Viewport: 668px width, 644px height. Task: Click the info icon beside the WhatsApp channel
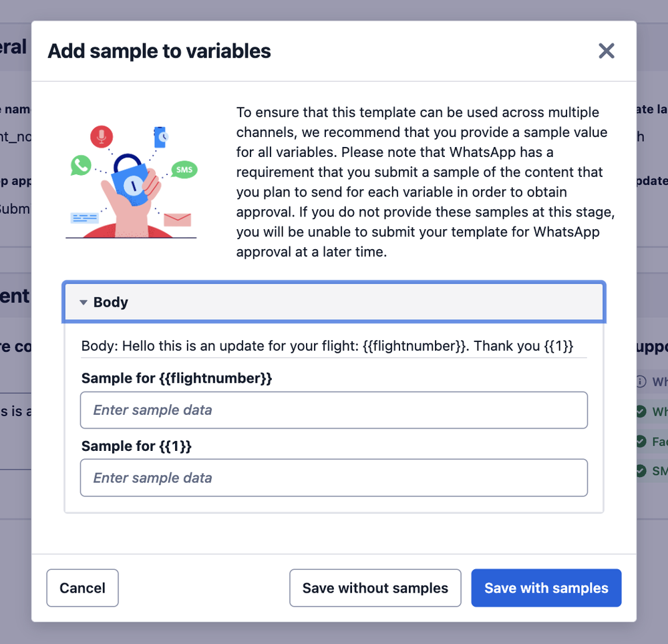tap(641, 382)
